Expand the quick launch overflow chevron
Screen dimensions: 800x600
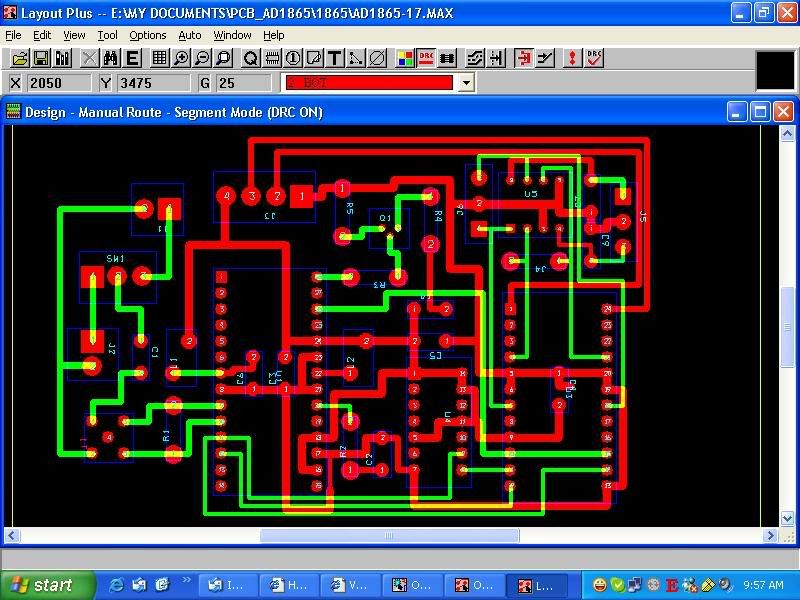[186, 580]
